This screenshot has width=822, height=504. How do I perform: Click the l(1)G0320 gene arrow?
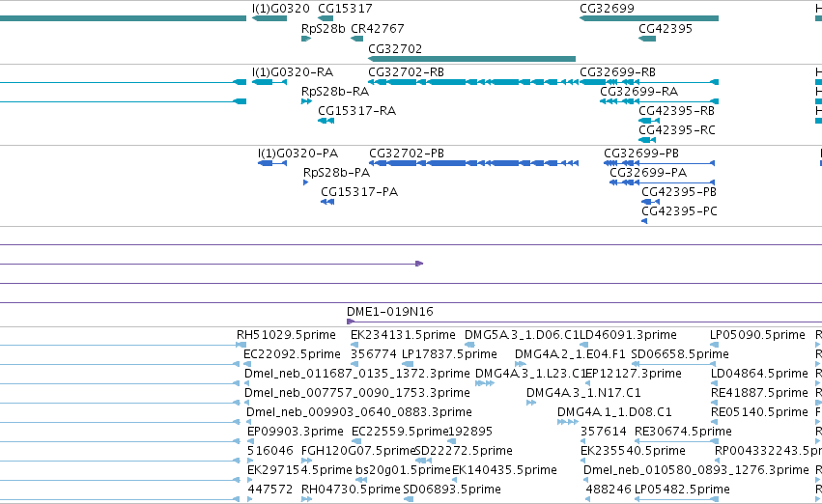269,18
